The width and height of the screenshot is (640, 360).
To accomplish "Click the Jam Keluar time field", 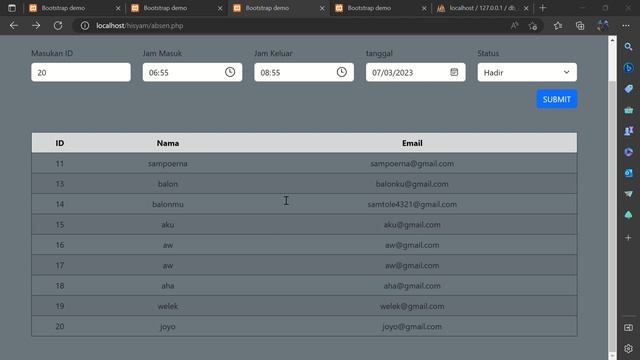I will [x=304, y=72].
